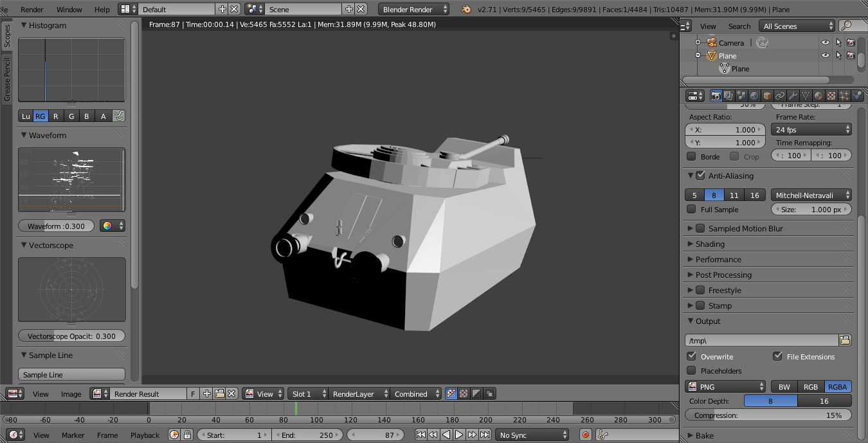Open the Playback menu in the timeline
The width and height of the screenshot is (868, 443).
145,435
